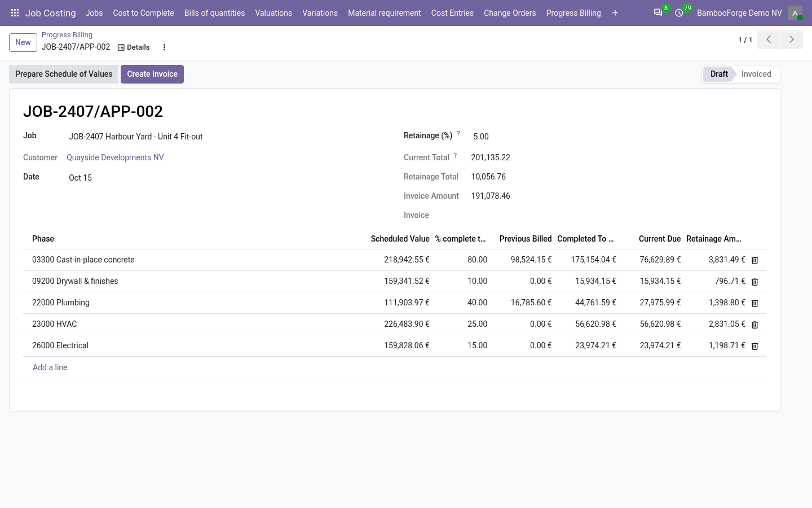Add a new menu item with plus icon
This screenshot has height=508, width=812.
point(615,13)
